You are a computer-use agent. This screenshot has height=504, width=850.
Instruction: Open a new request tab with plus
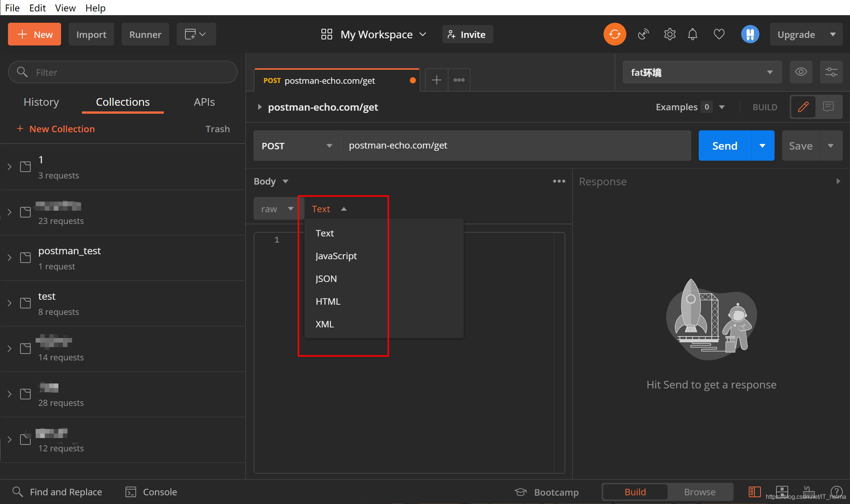pos(436,80)
